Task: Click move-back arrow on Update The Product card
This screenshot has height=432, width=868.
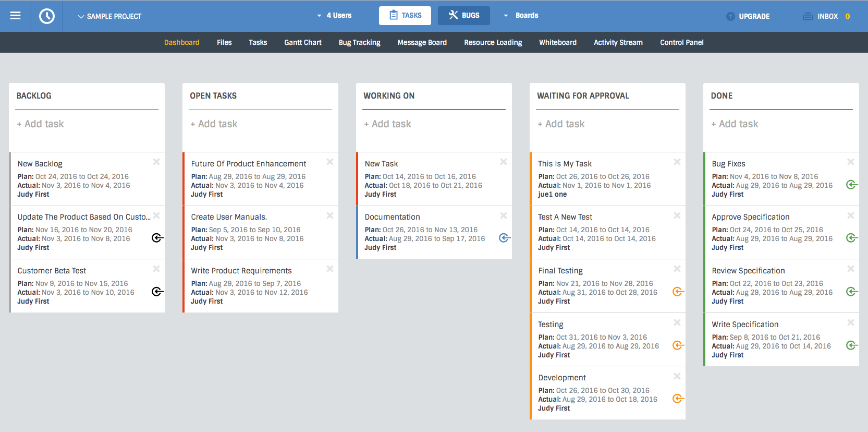Action: [157, 238]
